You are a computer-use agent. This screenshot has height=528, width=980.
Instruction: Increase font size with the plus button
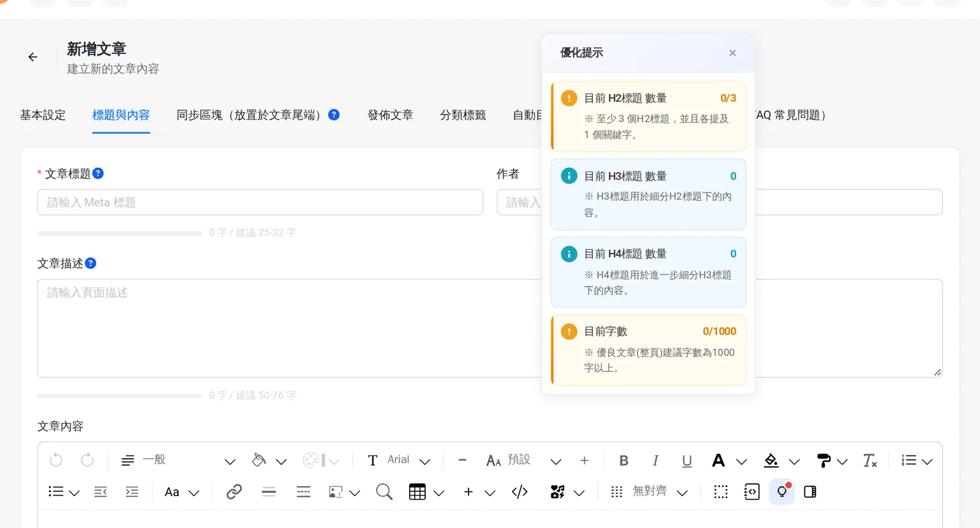click(x=584, y=460)
